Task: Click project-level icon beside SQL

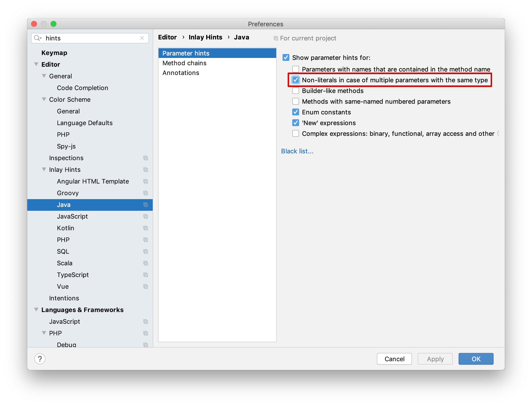Action: (x=146, y=251)
